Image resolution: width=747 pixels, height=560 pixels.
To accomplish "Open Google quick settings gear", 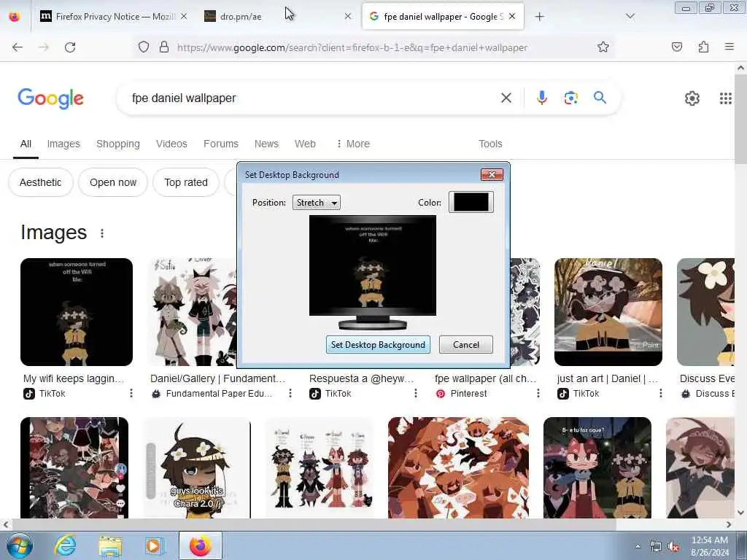I will point(692,98).
